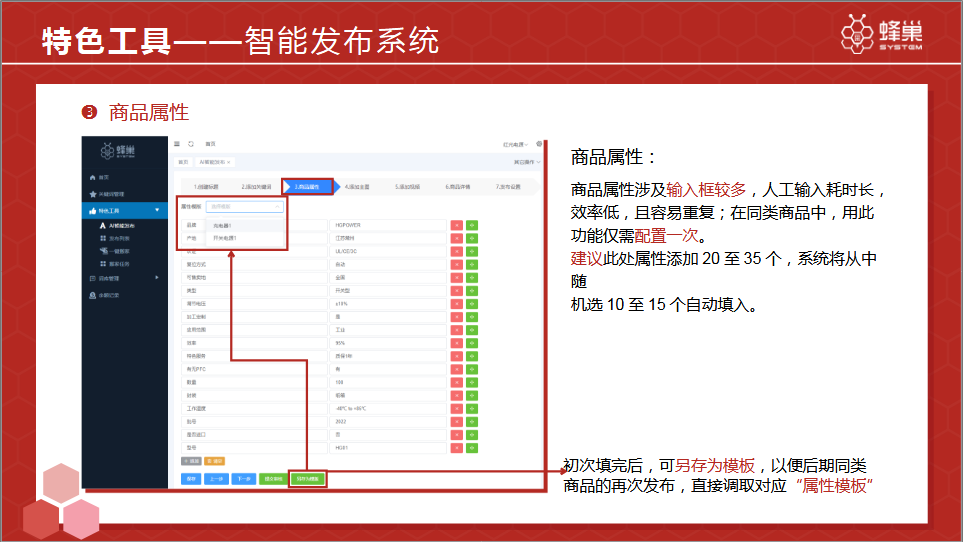Delete the row with value 100

tap(456, 382)
